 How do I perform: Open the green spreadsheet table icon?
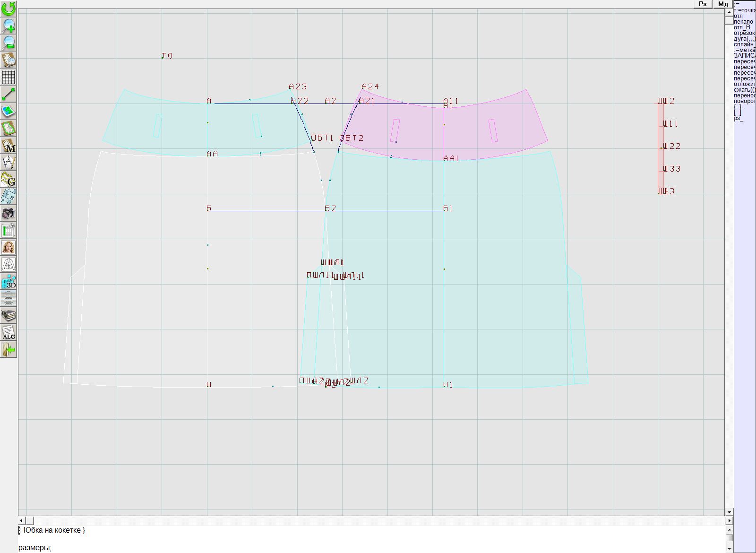point(9,230)
